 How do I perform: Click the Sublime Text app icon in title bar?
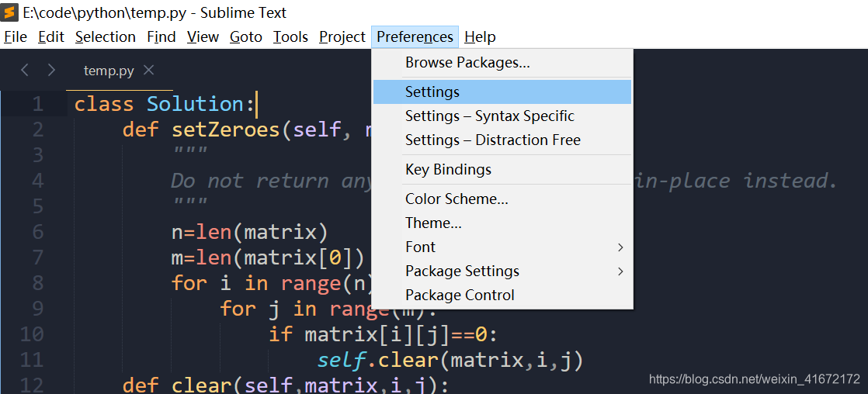click(9, 11)
